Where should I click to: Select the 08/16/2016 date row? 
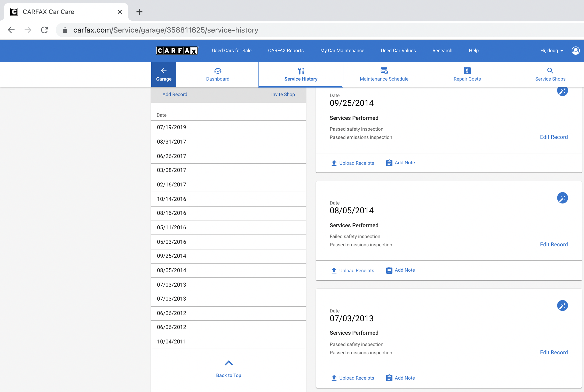tap(228, 213)
